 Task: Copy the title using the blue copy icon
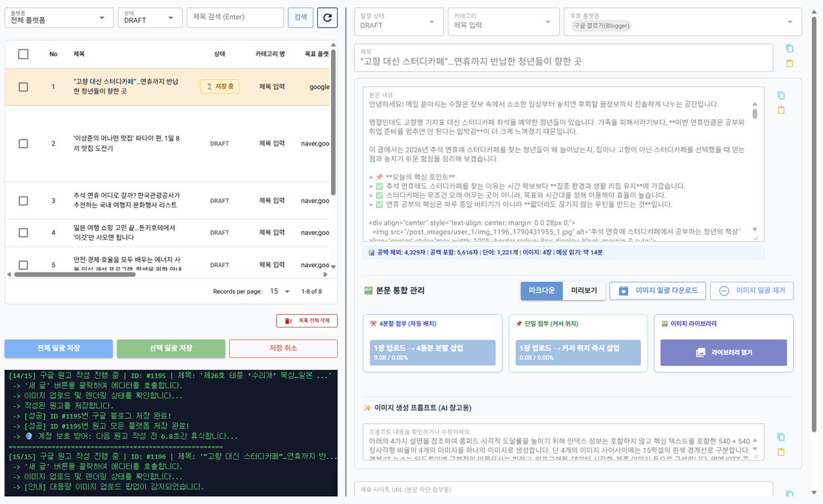(790, 49)
